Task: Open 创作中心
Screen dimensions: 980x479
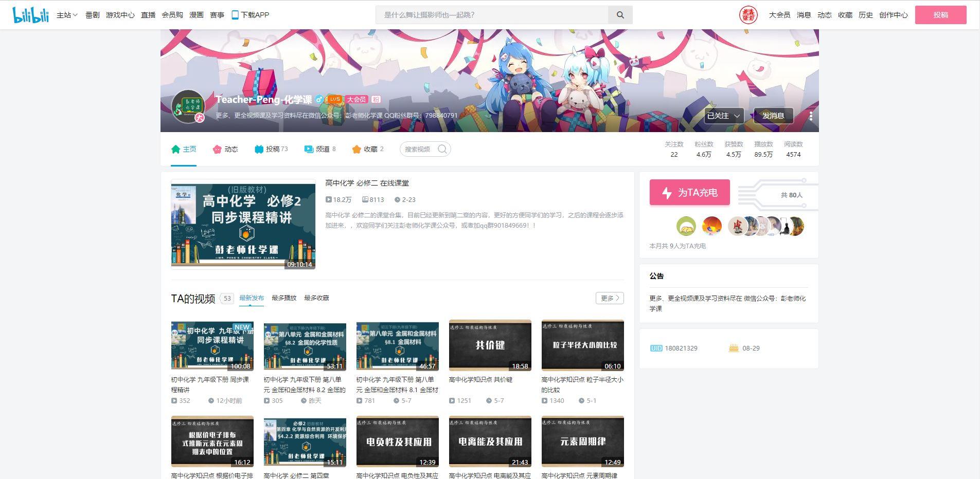Action: [893, 15]
